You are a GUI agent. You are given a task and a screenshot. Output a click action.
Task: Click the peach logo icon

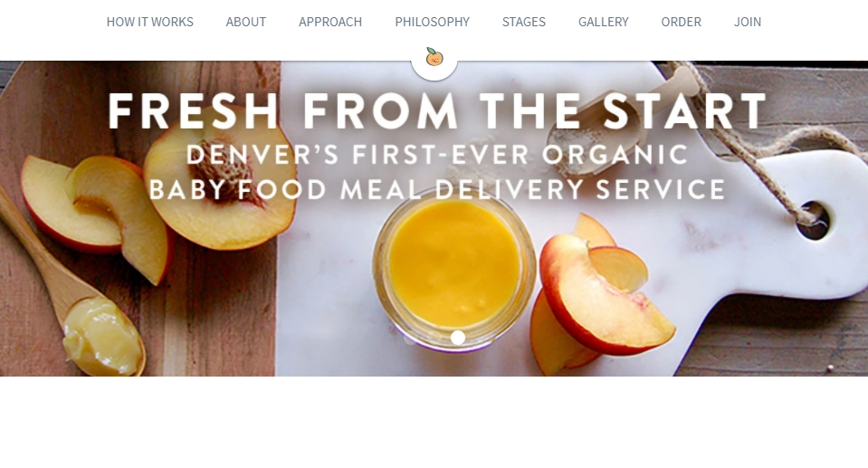434,56
